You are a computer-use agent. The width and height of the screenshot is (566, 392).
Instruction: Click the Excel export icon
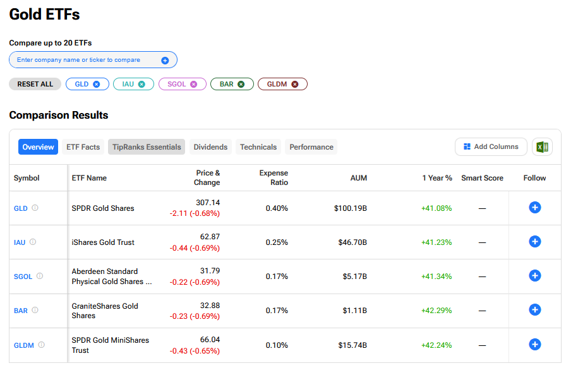click(542, 147)
